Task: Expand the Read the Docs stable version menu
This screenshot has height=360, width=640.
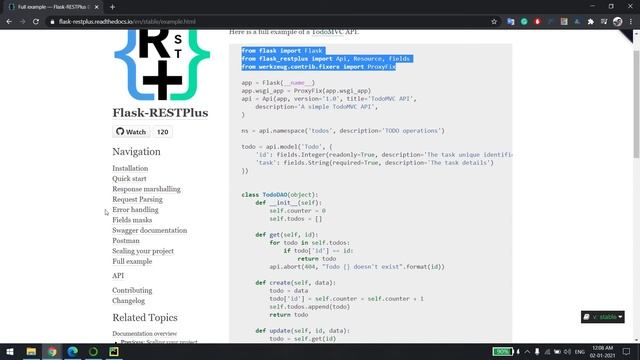Action: 602,317
